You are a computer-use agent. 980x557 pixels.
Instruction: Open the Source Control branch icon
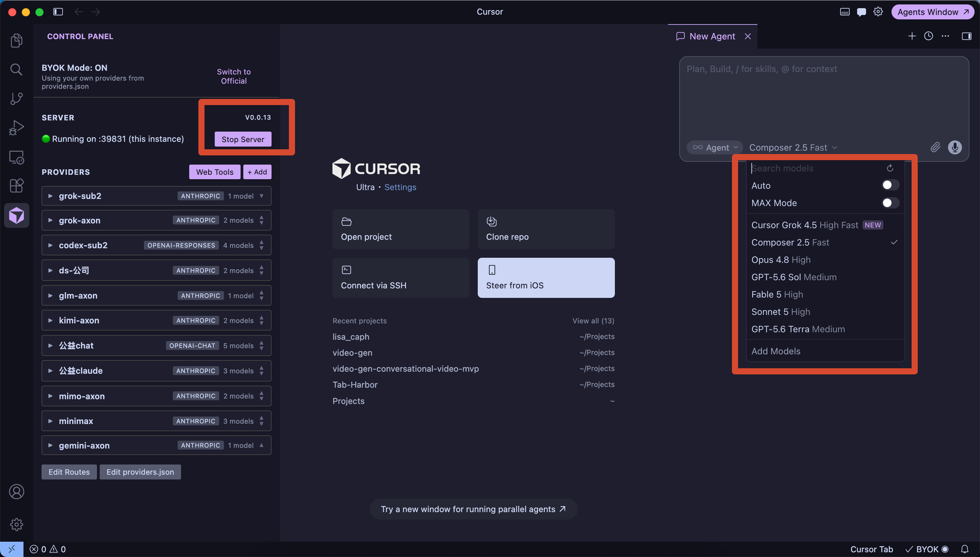click(x=16, y=98)
